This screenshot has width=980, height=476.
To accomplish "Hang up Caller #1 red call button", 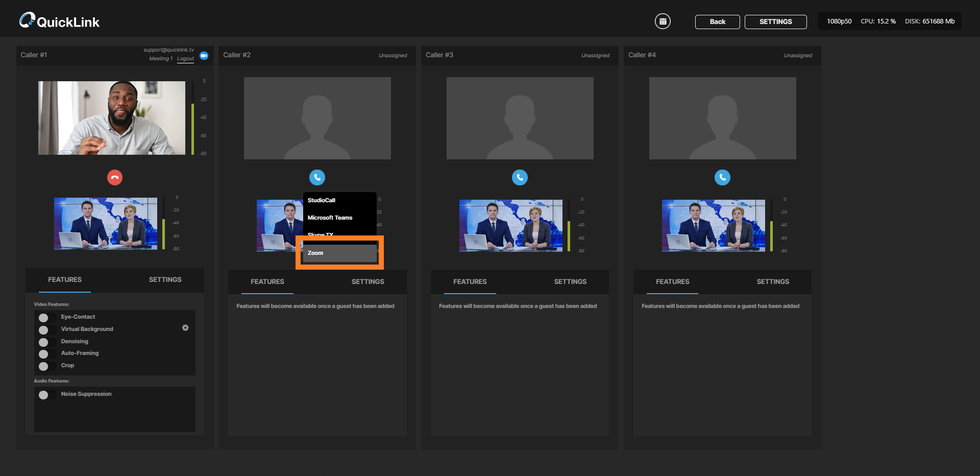I will click(115, 178).
